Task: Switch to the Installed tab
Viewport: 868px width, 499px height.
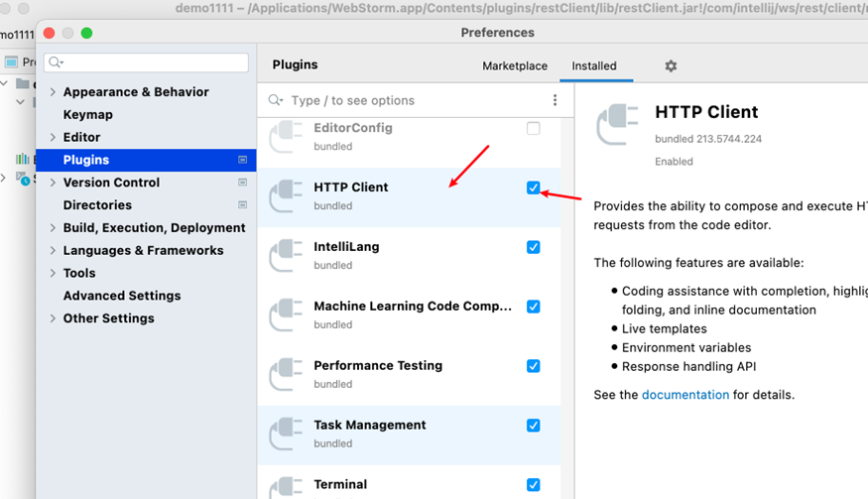Action: click(594, 65)
